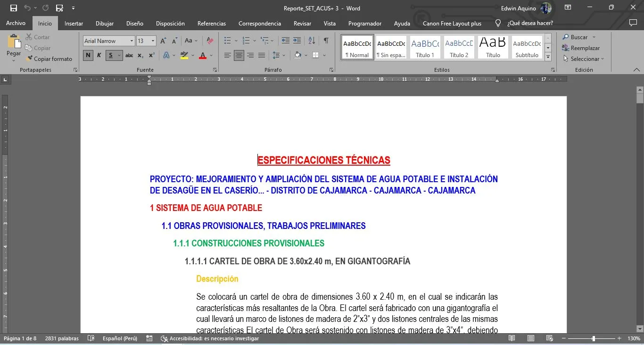Open the font size dropdown showing 13
This screenshot has height=345, width=644.
click(x=153, y=41)
